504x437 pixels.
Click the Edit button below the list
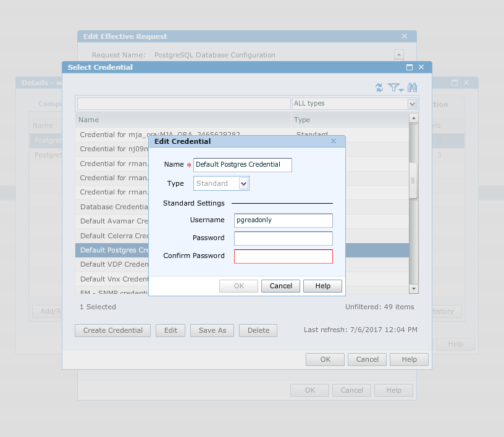coord(170,330)
